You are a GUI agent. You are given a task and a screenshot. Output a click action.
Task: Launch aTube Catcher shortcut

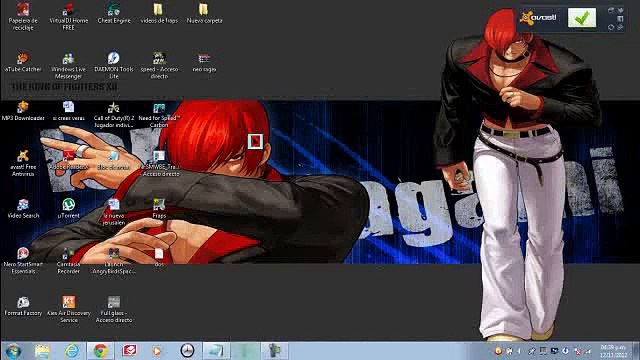(x=23, y=62)
